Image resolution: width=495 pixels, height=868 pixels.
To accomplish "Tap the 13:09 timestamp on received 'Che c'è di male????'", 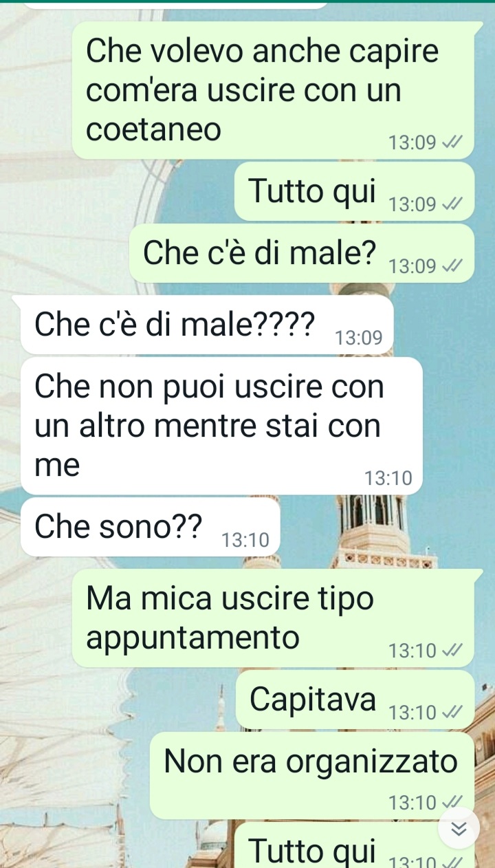I will [x=358, y=338].
